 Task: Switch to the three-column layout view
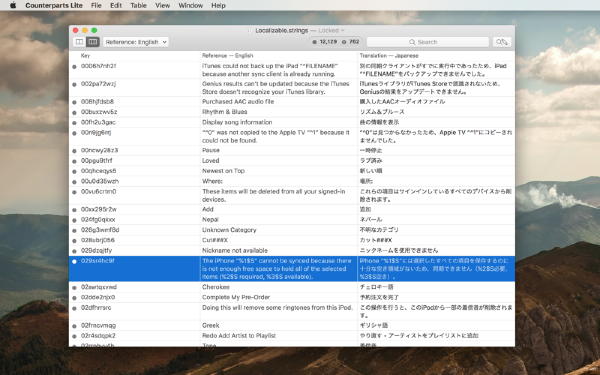click(x=93, y=42)
